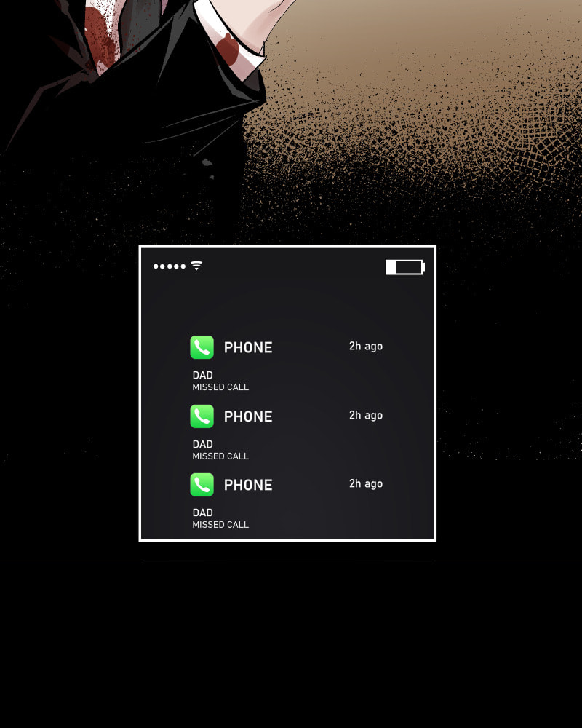582x728 pixels.
Task: Tap the green phone icon in first notification
Action: 202,347
